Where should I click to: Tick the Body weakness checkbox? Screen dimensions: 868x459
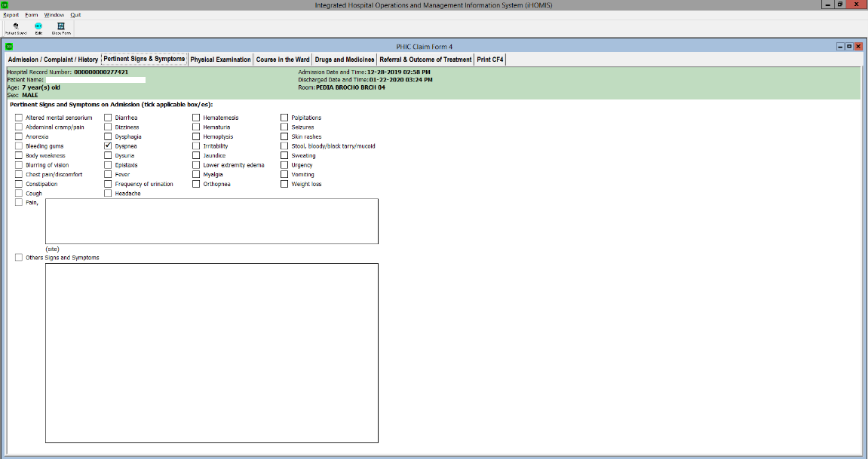click(19, 155)
